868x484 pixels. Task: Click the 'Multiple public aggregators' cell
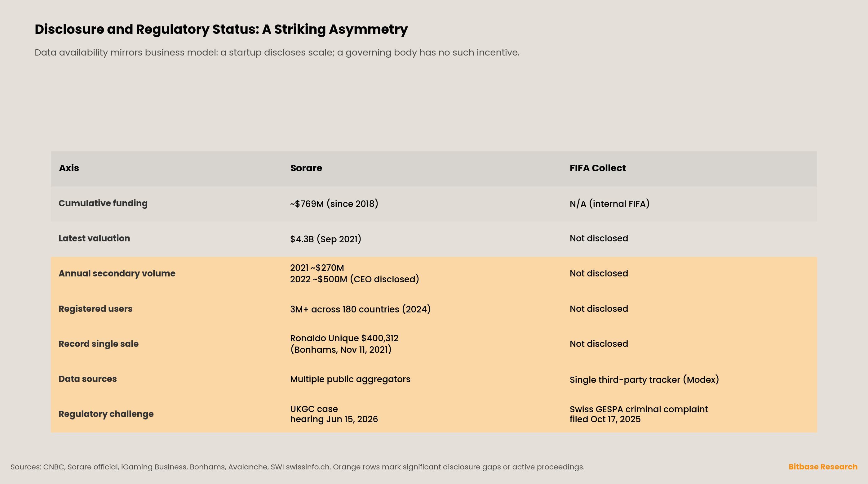pos(350,379)
